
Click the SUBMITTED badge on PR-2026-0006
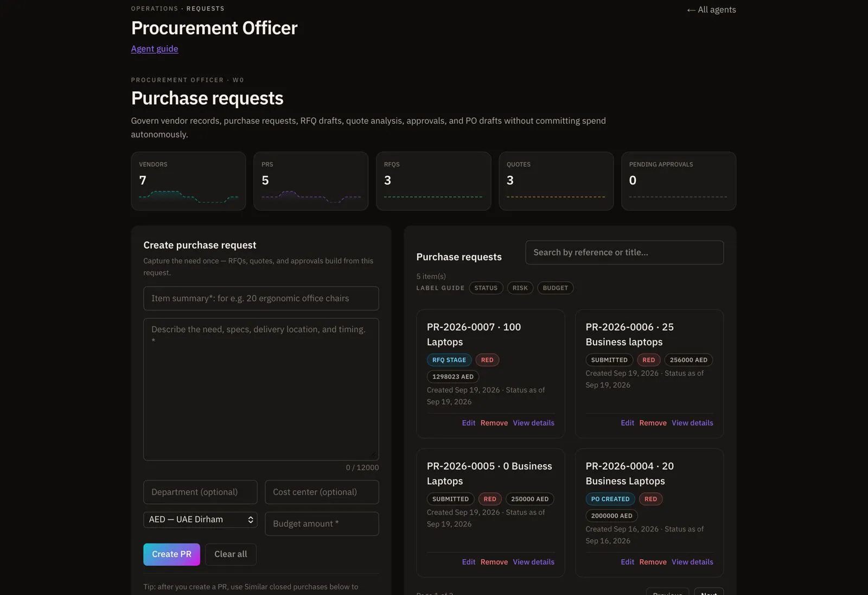pyautogui.click(x=609, y=360)
